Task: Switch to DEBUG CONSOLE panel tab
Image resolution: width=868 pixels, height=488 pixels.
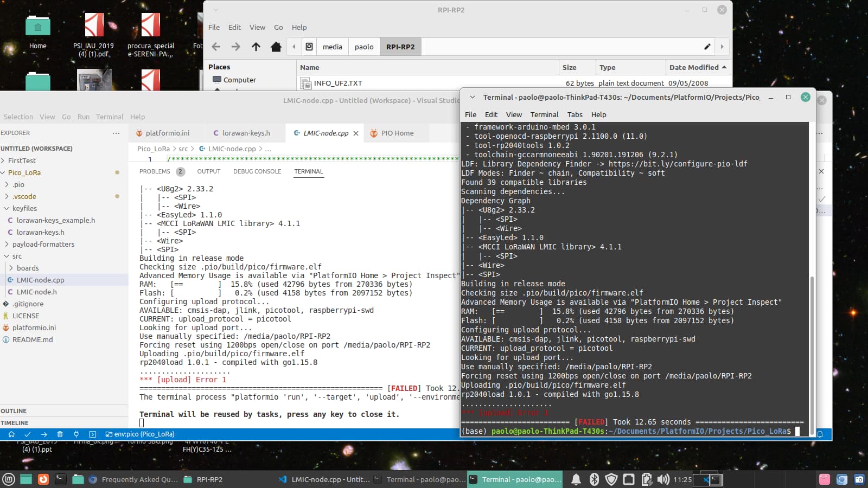Action: point(257,171)
